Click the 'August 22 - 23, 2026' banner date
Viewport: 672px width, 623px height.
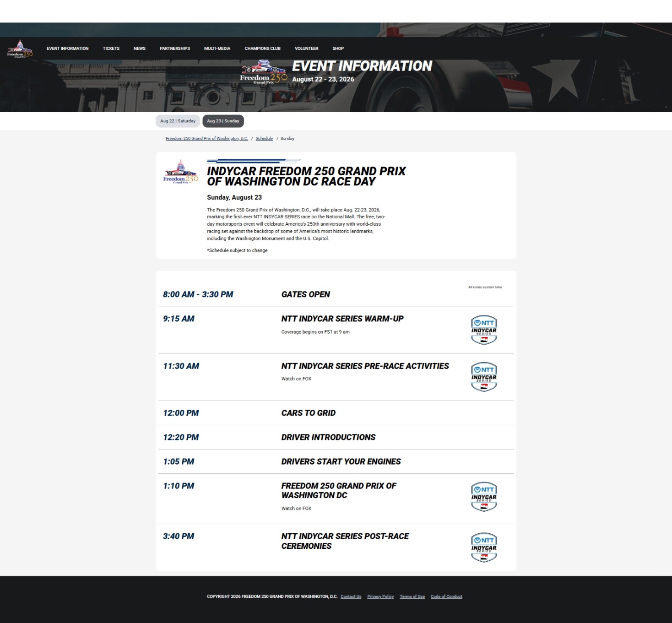point(323,79)
